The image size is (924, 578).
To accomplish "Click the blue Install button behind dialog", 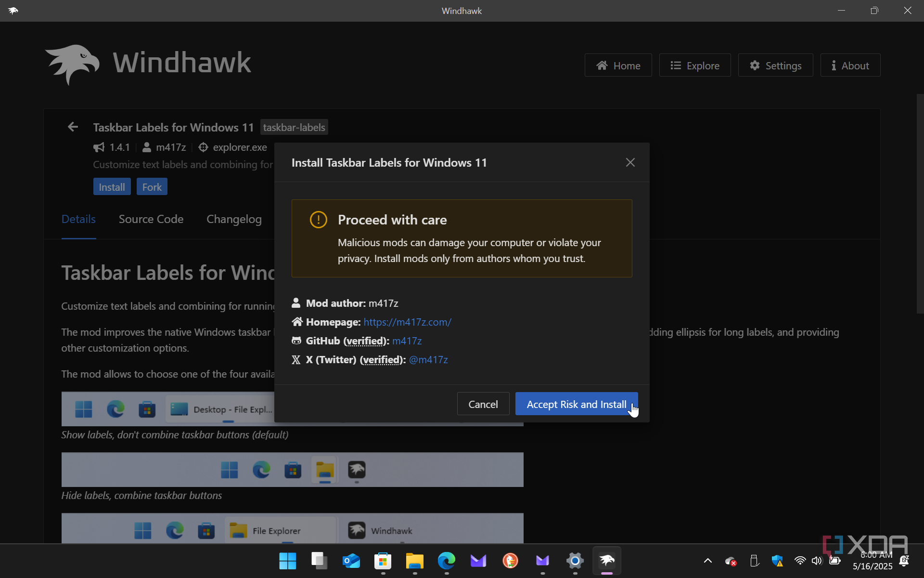I will tap(112, 186).
